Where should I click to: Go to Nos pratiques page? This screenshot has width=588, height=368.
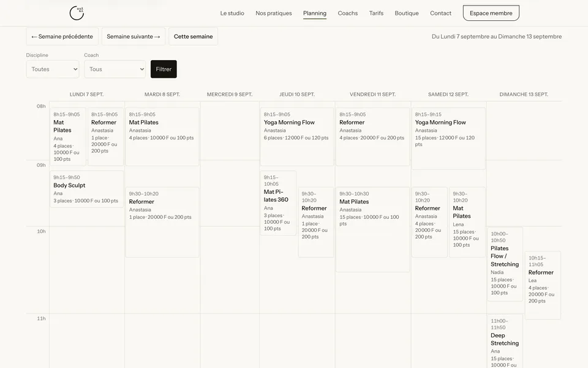273,13
